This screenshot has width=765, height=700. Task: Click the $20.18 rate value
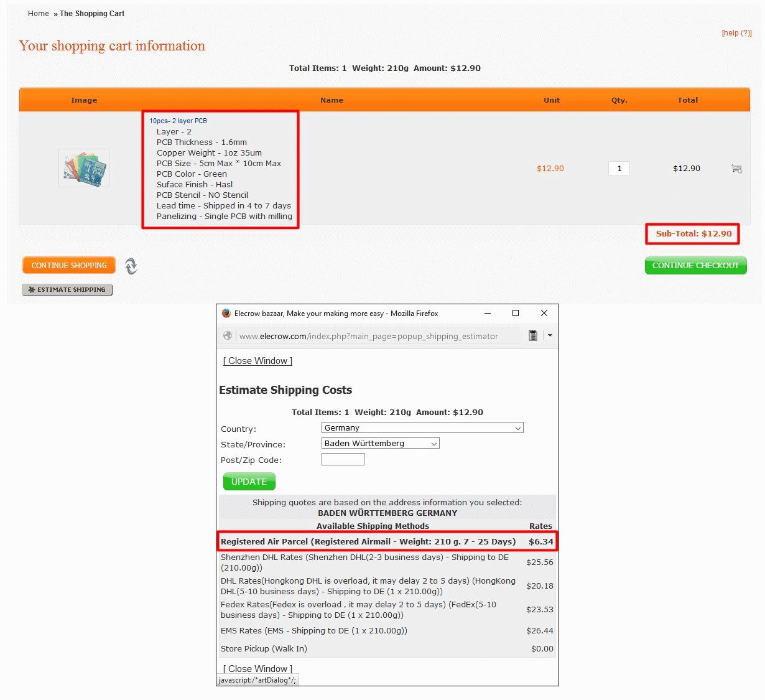pyautogui.click(x=540, y=586)
